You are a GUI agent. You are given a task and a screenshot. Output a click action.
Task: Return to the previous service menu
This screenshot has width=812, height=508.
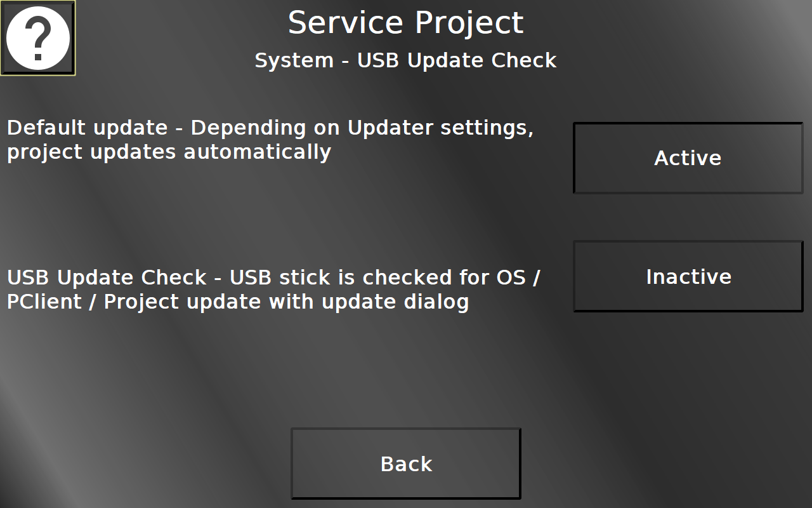point(406,464)
